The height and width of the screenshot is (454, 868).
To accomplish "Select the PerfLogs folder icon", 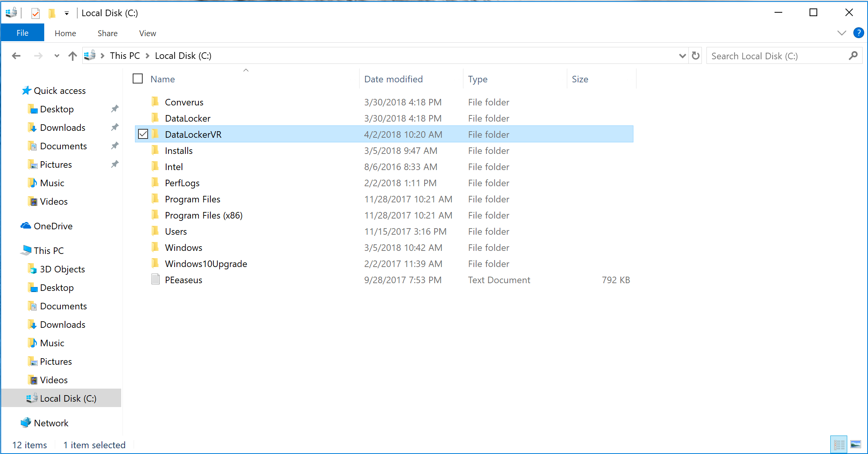I will (155, 182).
